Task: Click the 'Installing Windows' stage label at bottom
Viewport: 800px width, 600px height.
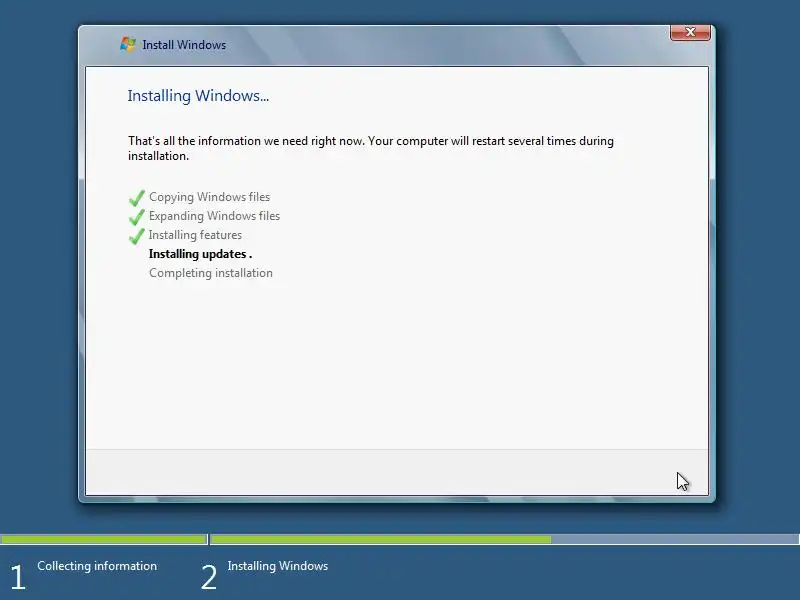Action: [x=278, y=566]
